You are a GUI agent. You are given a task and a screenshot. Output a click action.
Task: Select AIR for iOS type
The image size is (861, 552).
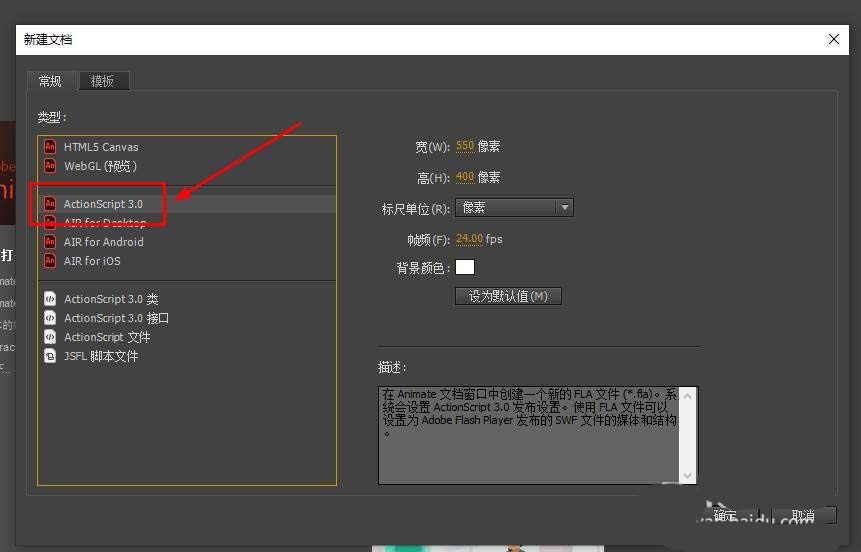(x=187, y=261)
